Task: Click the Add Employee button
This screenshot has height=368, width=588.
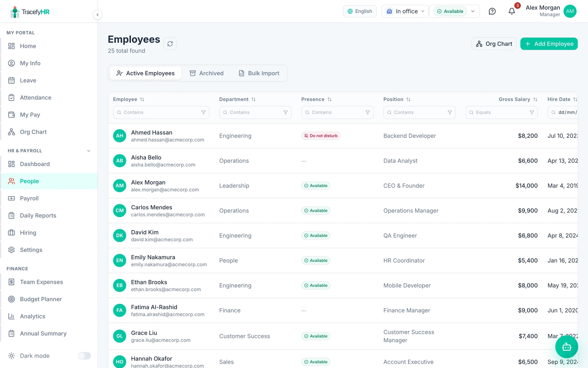Action: pyautogui.click(x=549, y=44)
